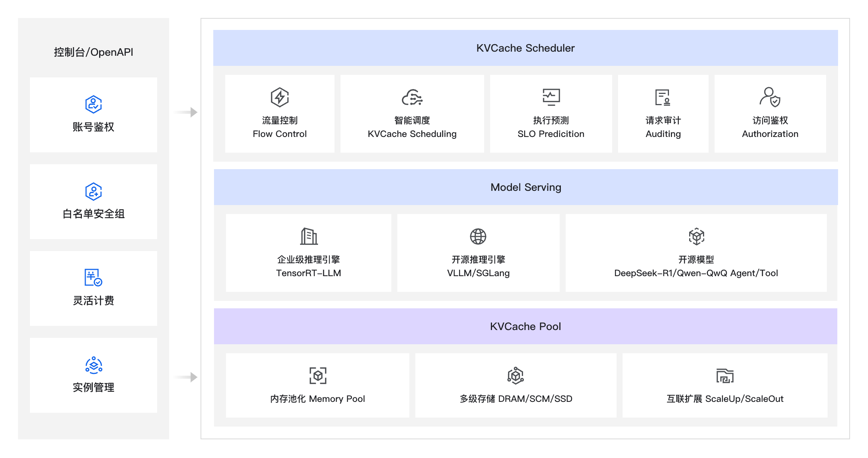Click the blue 账号鉴权 account icon

coord(93,104)
